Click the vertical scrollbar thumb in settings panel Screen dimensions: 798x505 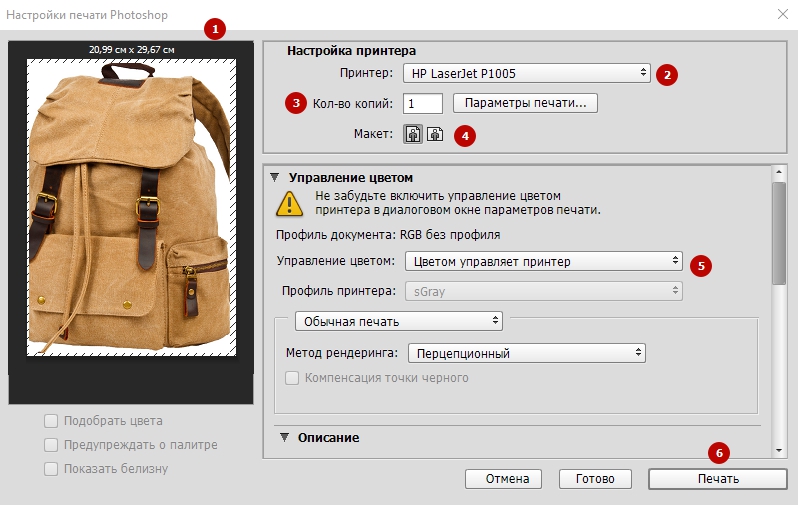point(779,235)
